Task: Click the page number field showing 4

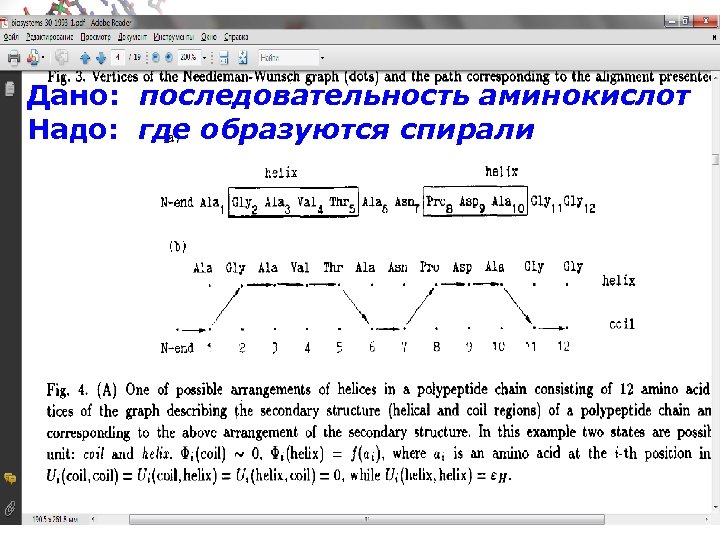Action: [x=118, y=57]
